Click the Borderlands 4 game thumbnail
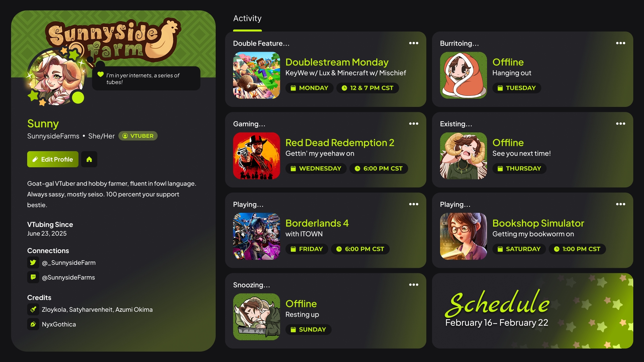The image size is (644, 362). pyautogui.click(x=257, y=236)
